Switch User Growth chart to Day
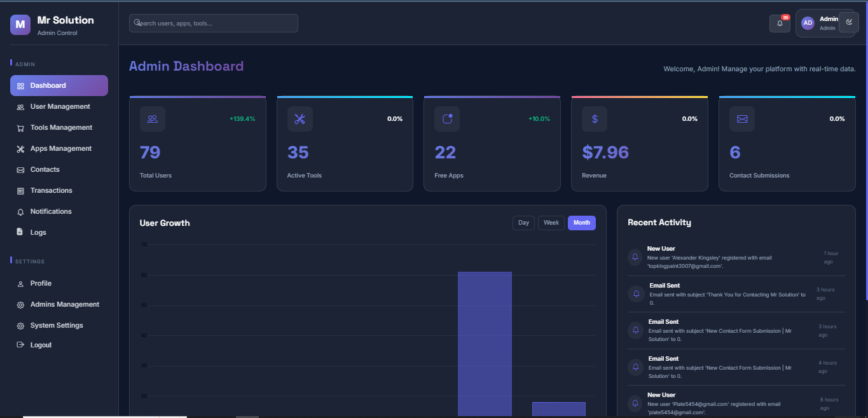This screenshot has width=868, height=418. (523, 223)
